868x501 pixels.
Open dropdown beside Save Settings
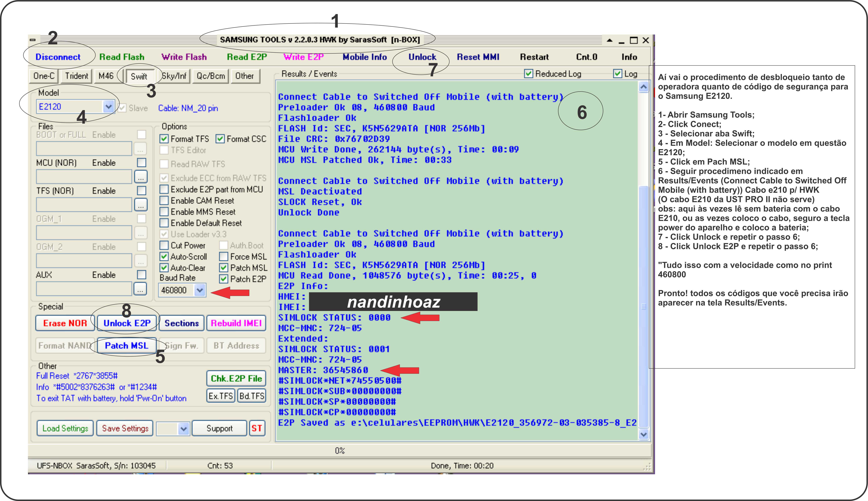(184, 429)
